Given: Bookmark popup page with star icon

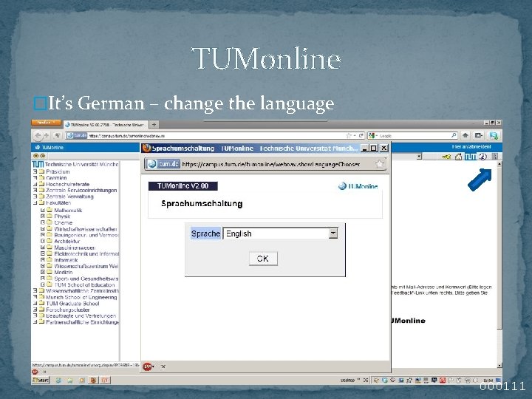Looking at the screenshot, I should point(380,164).
